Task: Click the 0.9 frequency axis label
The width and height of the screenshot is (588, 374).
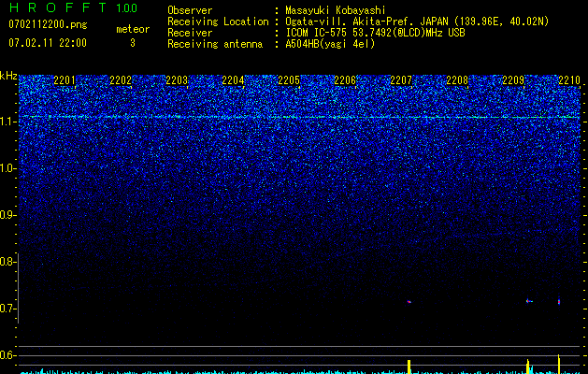Action: (x=7, y=215)
